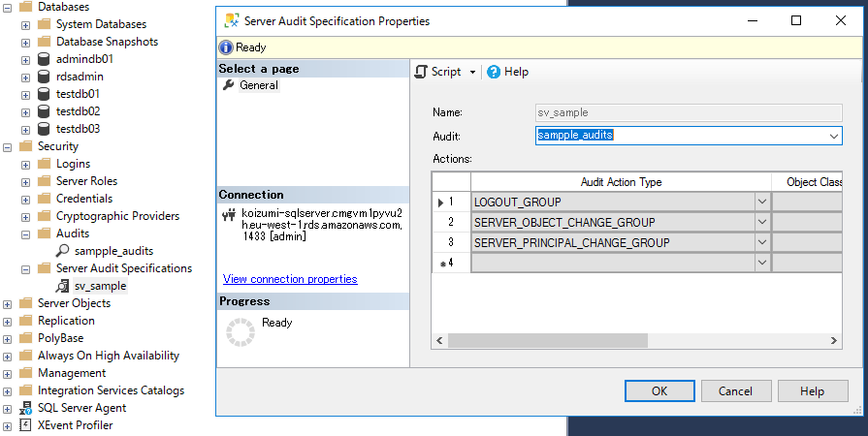The width and height of the screenshot is (868, 436).
Task: Select the General page
Action: (x=258, y=85)
